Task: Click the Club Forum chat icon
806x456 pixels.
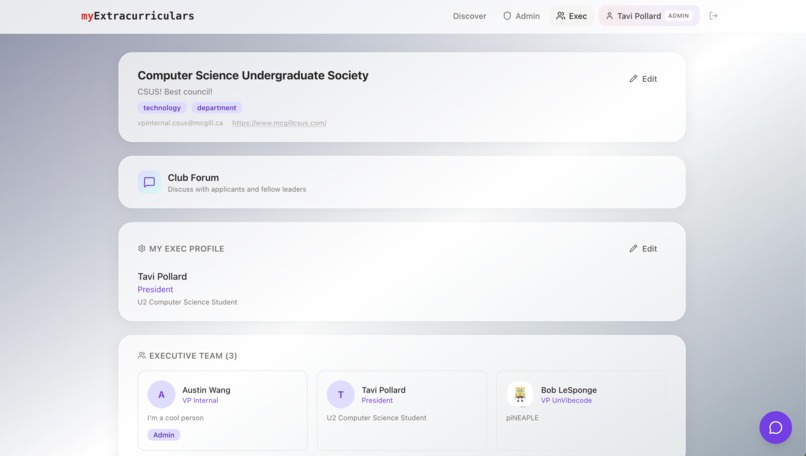Action: coord(149,182)
